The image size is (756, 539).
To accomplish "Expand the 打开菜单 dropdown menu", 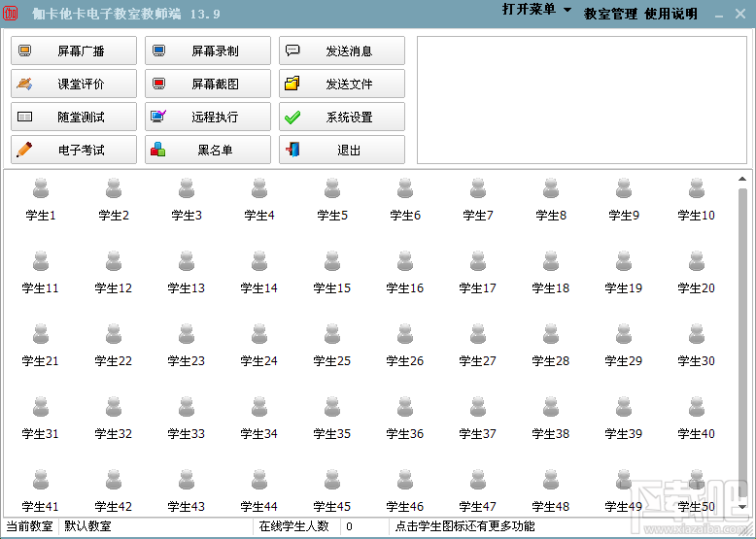I will pyautogui.click(x=536, y=9).
